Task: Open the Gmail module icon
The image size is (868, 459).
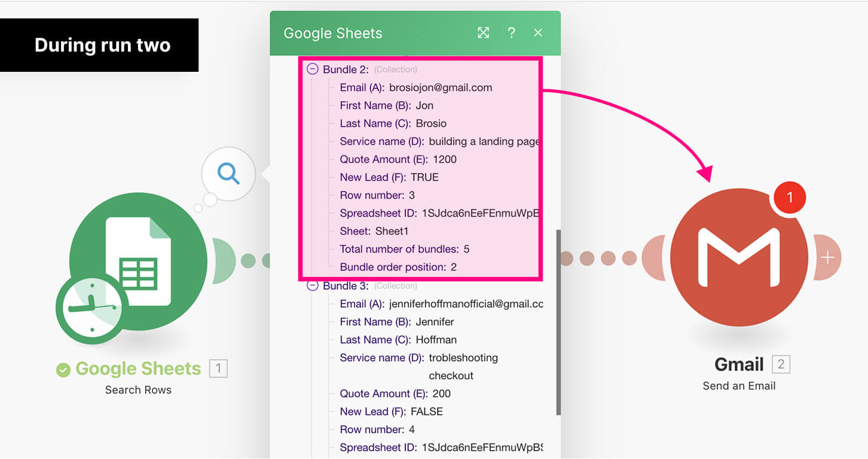Action: click(x=739, y=257)
